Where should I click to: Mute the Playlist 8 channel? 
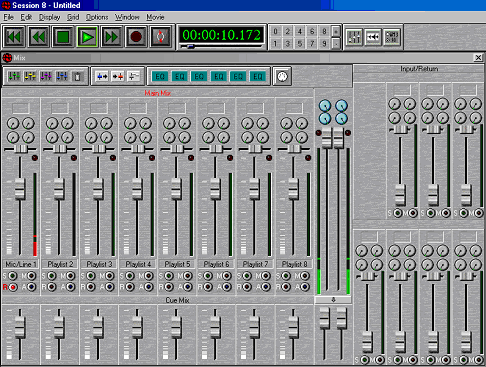coord(305,276)
